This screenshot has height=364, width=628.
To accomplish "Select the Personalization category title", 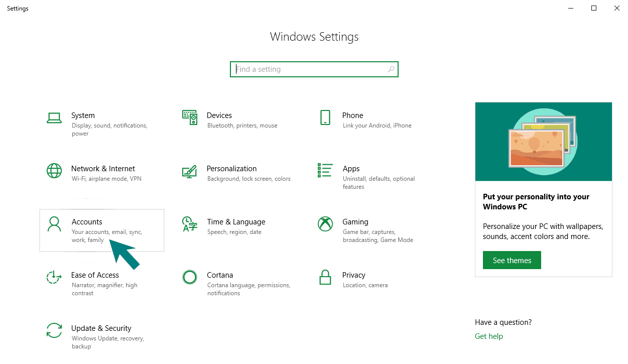I will click(232, 169).
